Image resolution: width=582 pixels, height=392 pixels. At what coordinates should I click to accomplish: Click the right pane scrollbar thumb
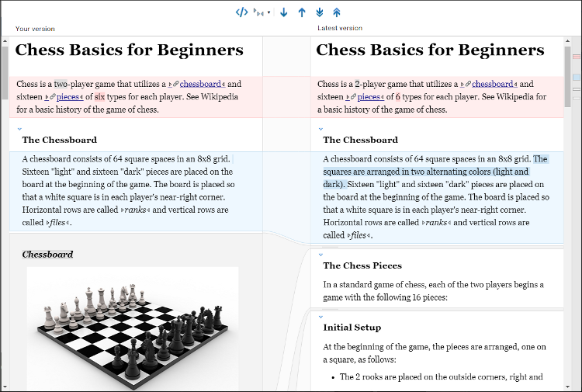click(x=567, y=77)
